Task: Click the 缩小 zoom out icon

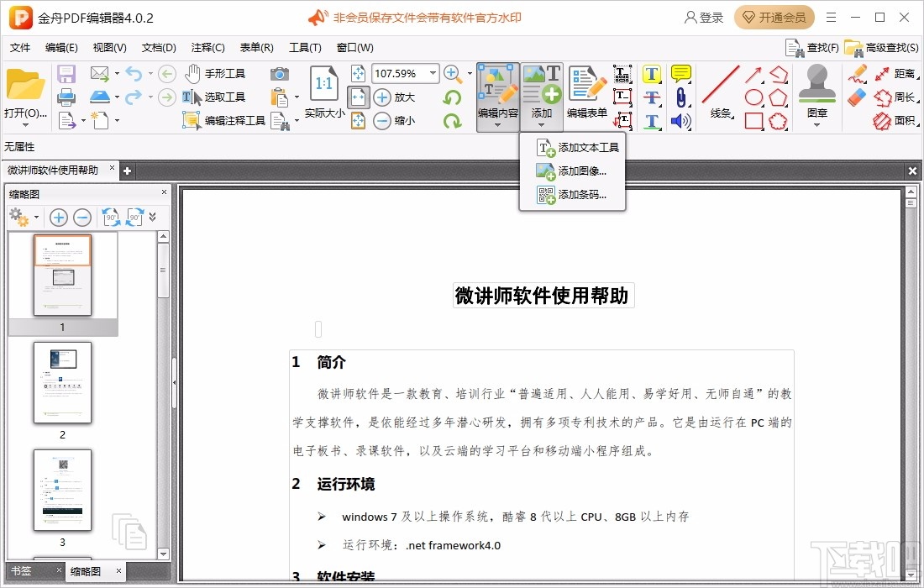Action: coord(384,120)
